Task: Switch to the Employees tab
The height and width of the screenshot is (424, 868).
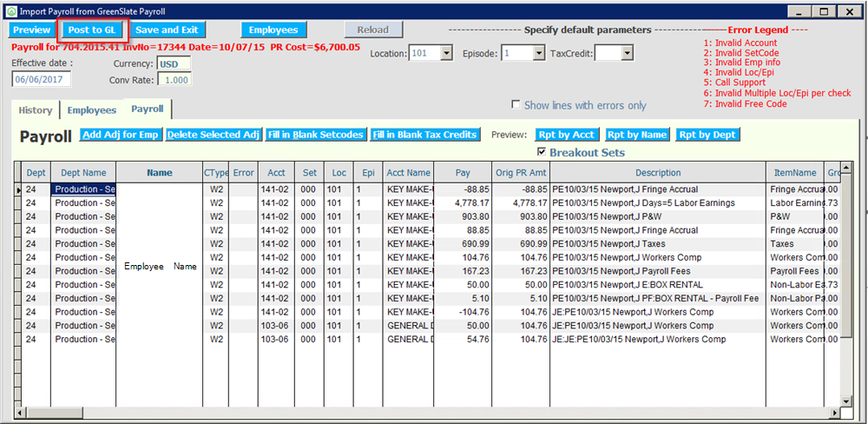Action: (92, 110)
